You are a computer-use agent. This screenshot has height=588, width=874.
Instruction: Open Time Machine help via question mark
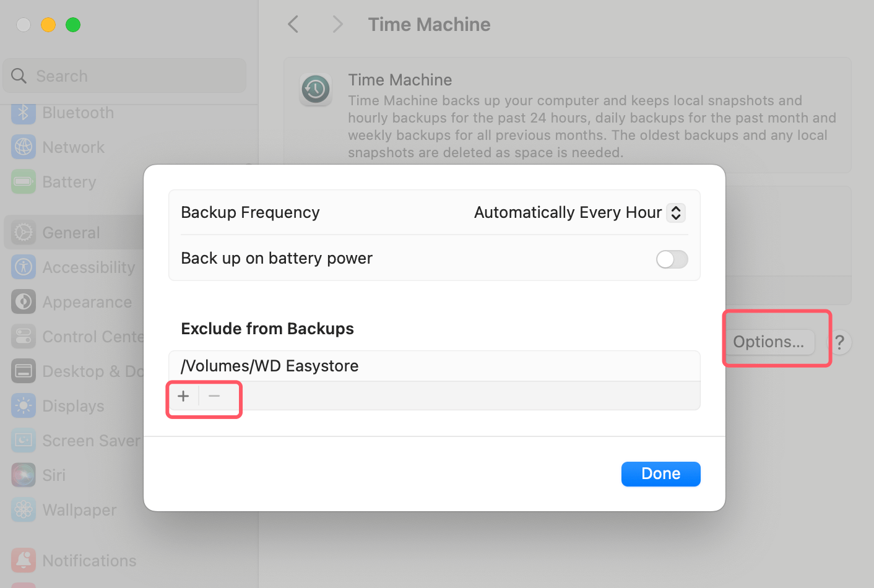click(840, 342)
